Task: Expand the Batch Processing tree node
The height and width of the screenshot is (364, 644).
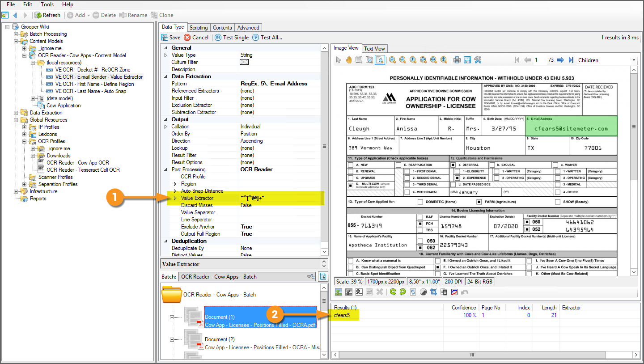Action: click(16, 34)
